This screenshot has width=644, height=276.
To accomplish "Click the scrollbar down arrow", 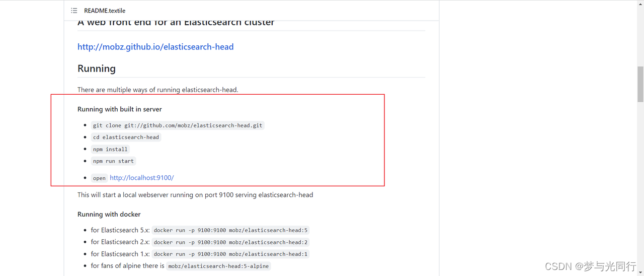I will (640, 272).
